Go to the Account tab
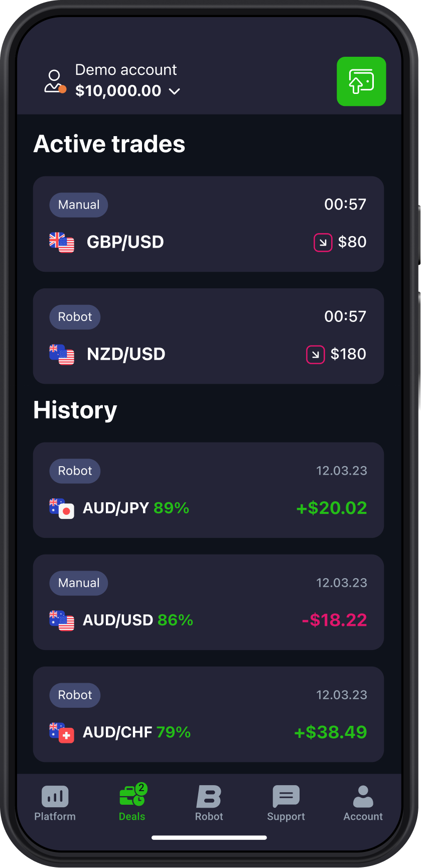Screen dimensions: 421x868 [x=363, y=803]
